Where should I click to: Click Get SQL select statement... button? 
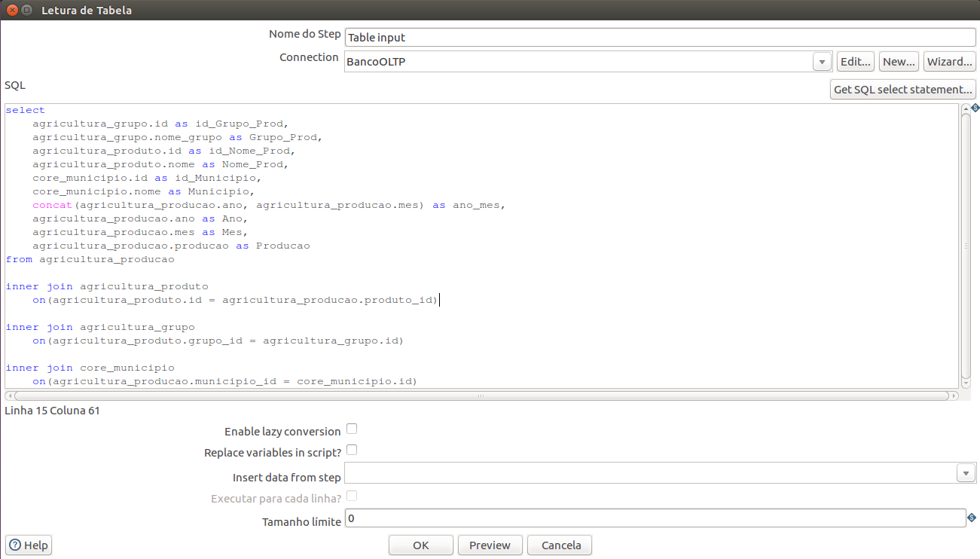(x=902, y=90)
